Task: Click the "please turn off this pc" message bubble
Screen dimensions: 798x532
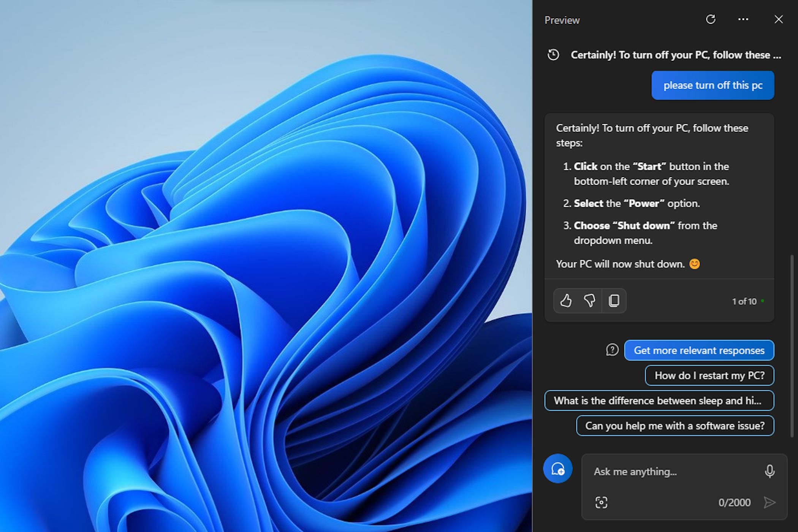Action: tap(712, 85)
